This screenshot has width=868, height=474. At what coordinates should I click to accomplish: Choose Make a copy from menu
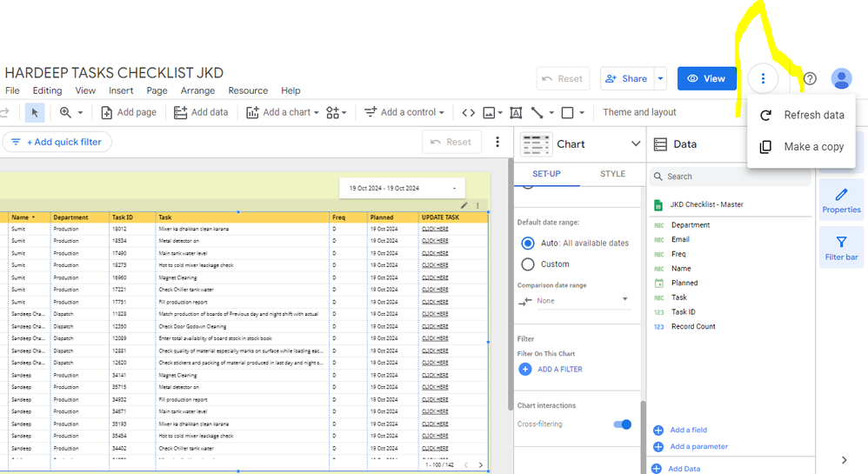801,147
